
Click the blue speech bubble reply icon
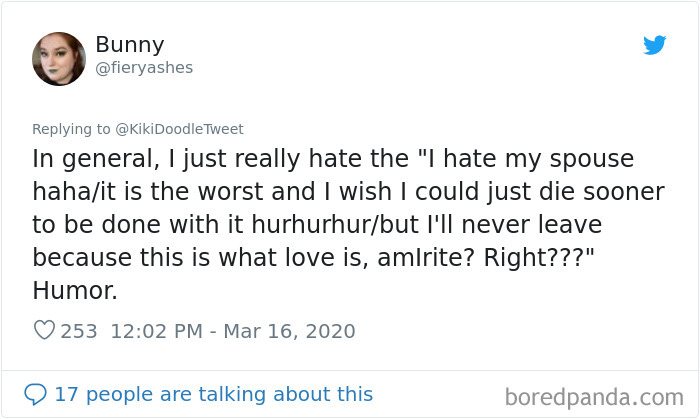pyautogui.click(x=35, y=394)
